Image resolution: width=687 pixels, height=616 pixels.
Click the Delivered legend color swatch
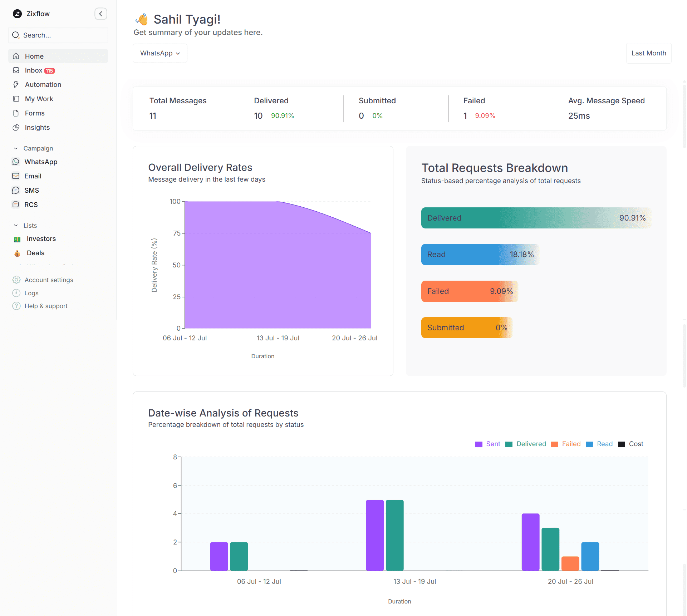click(509, 444)
